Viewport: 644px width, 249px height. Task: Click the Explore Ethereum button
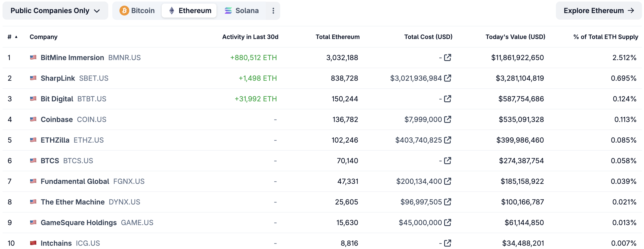[598, 11]
